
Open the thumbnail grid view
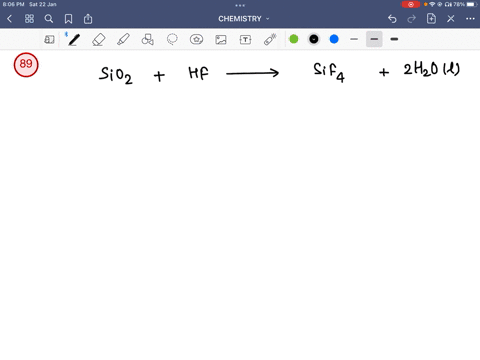[29, 19]
